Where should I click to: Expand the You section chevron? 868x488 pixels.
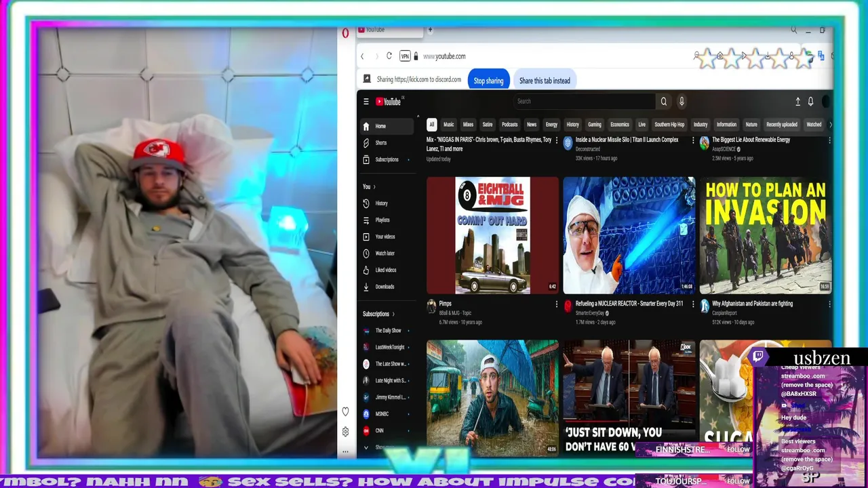(x=374, y=187)
